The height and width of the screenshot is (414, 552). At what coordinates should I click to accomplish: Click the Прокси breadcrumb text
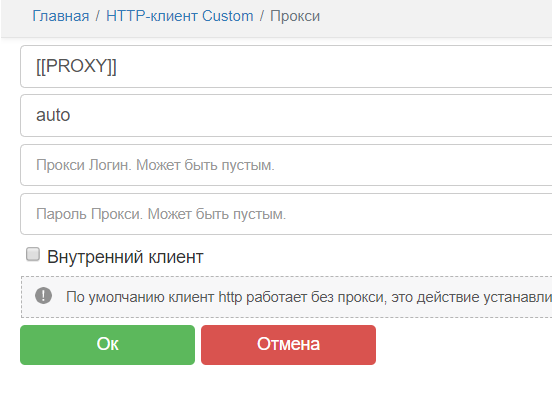tap(295, 16)
